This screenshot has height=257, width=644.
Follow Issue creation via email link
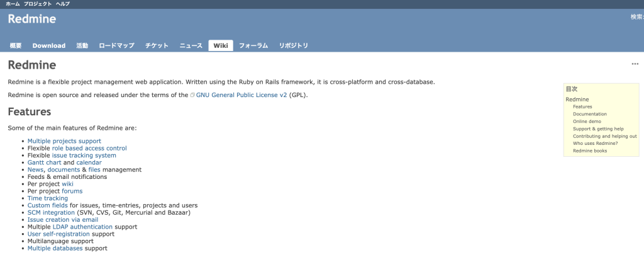(63, 220)
